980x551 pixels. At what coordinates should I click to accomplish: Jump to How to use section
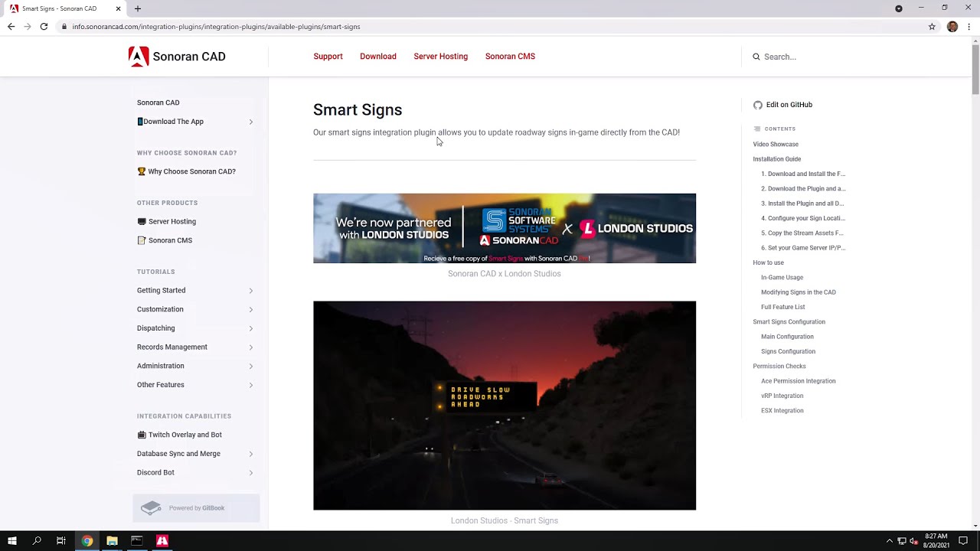tap(769, 262)
